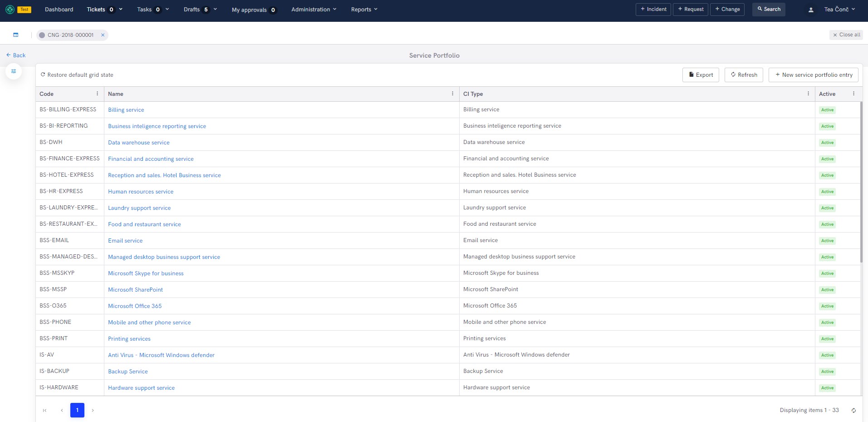Viewport: 868px width, 422px height.
Task: Open CI Type column options menu
Action: click(x=808, y=94)
